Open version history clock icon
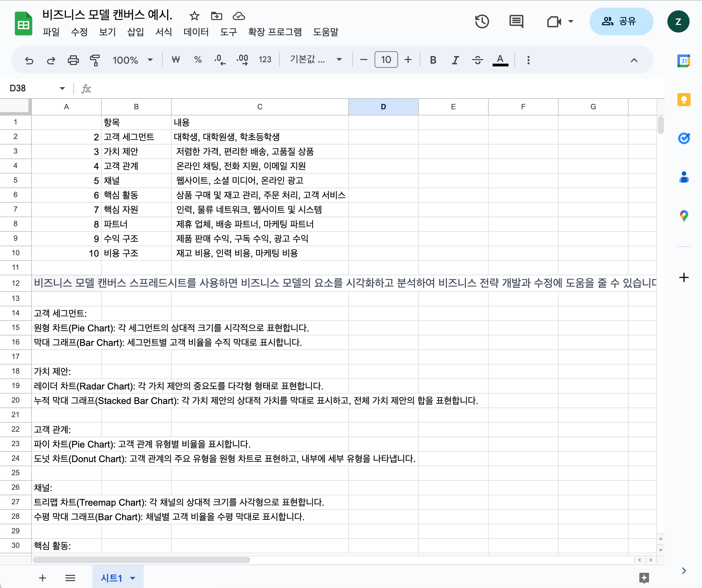 [x=481, y=21]
